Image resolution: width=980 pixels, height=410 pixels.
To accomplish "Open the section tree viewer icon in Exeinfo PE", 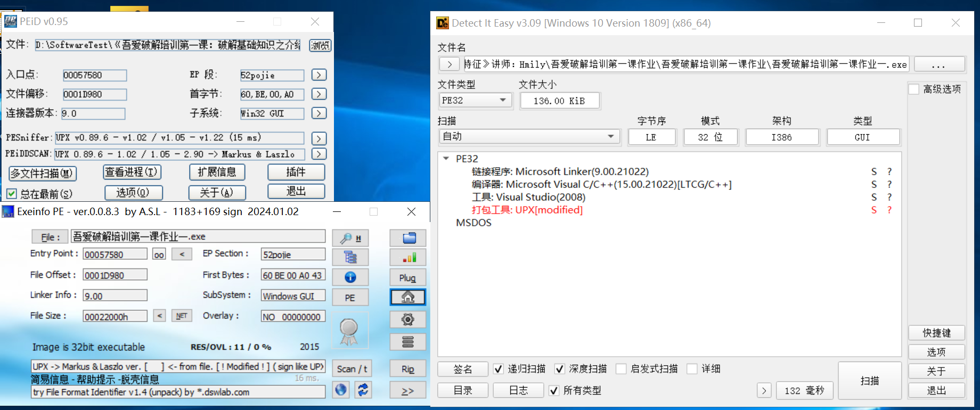I will [x=350, y=257].
